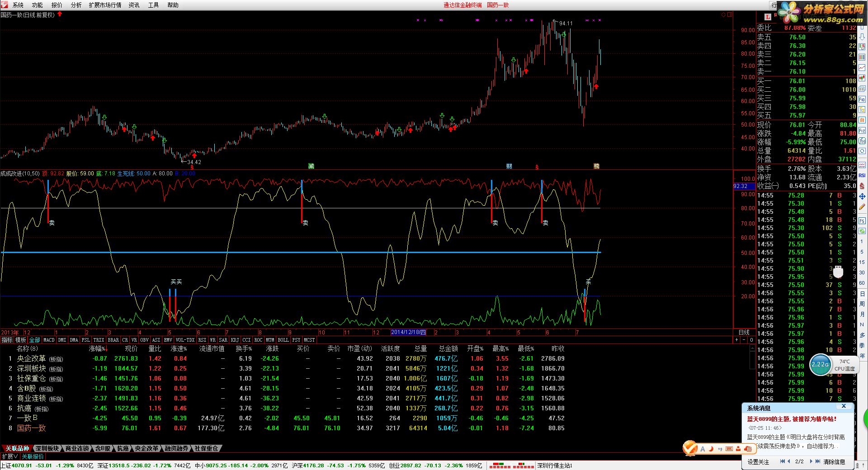The width and height of the screenshot is (868, 470).
Task: Jump to last system message
Action: point(818,461)
